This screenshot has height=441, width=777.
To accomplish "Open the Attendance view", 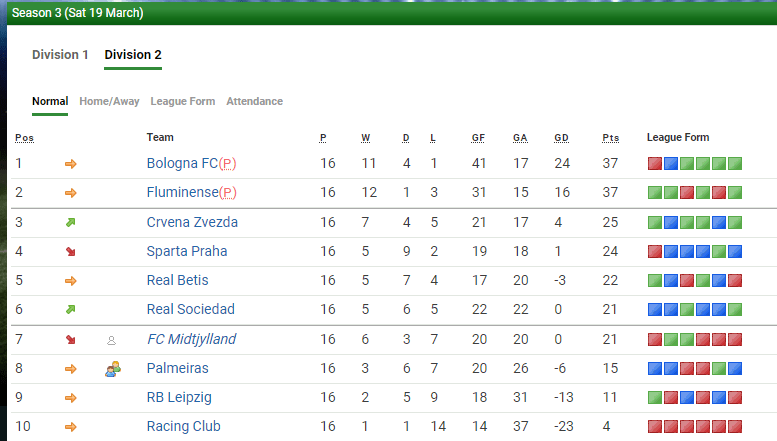I will (254, 101).
